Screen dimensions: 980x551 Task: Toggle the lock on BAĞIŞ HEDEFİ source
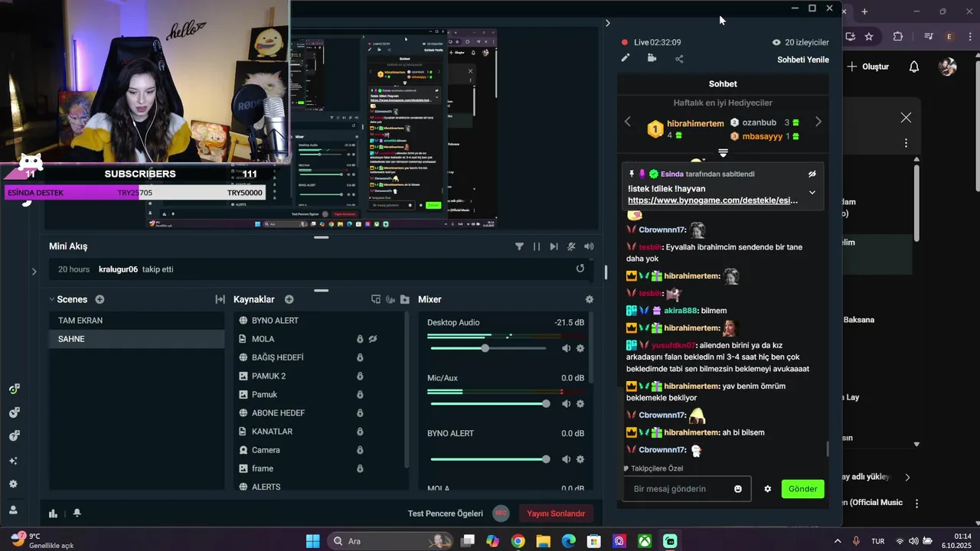pyautogui.click(x=360, y=357)
